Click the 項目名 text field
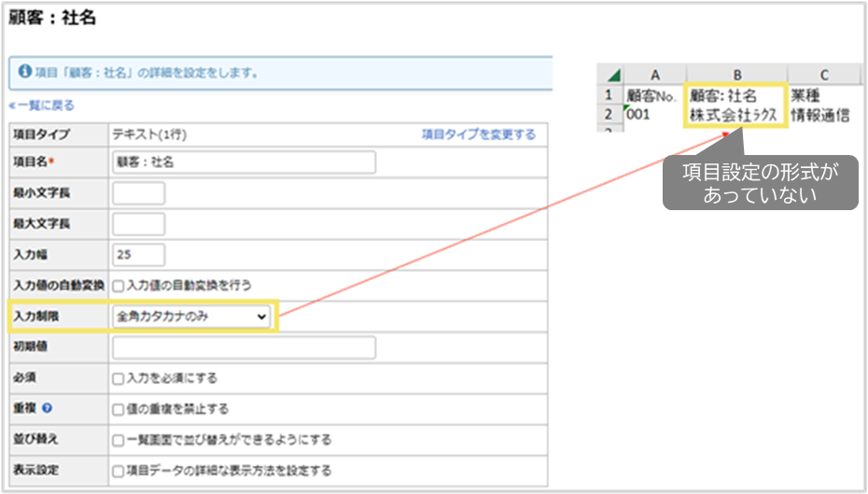 (243, 162)
